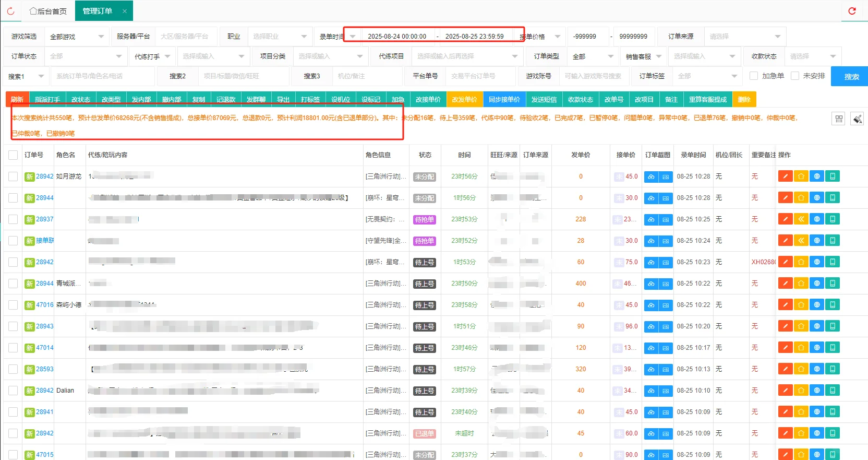Image resolution: width=868 pixels, height=460 pixels.
Task: Tick checkbox for order 47016 row
Action: [x=13, y=305]
